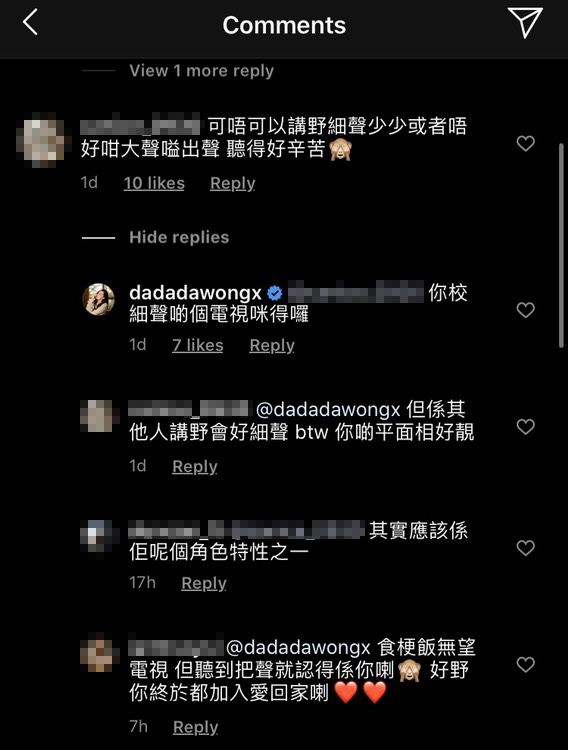Tap Reply under the 17h comment
Screen dimensions: 568x750
pos(204,583)
